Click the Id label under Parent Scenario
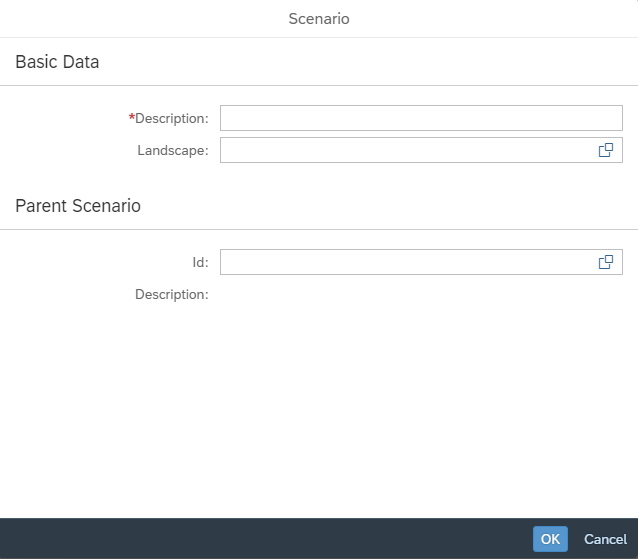This screenshot has height=559, width=638. coord(200,262)
